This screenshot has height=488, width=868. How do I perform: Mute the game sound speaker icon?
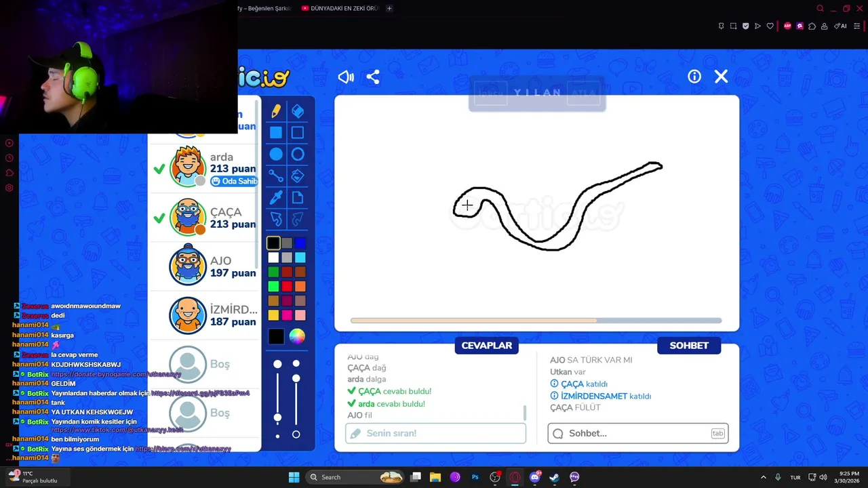[x=346, y=77]
